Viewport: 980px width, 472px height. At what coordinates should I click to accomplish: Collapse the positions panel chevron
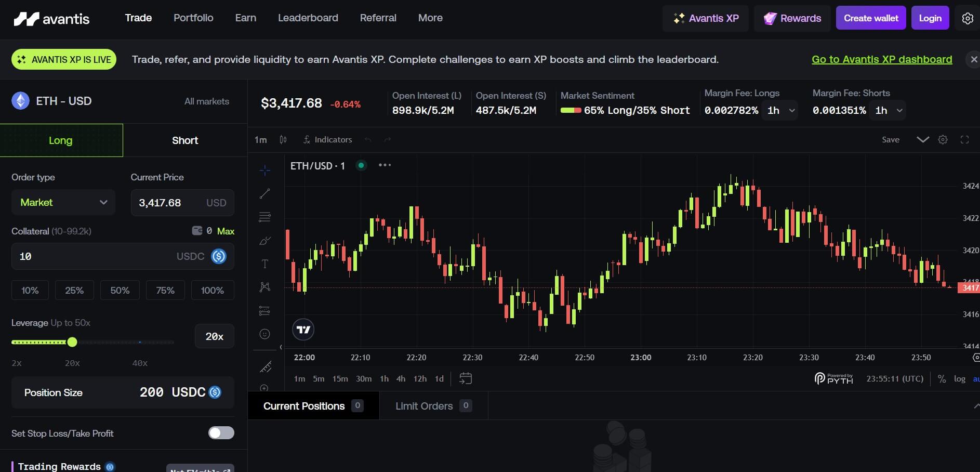point(976,406)
